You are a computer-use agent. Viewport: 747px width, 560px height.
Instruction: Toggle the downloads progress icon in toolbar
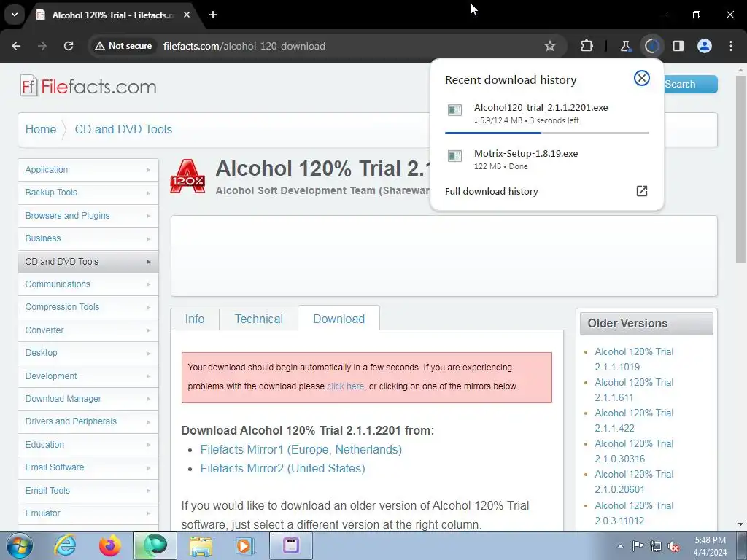coord(651,46)
